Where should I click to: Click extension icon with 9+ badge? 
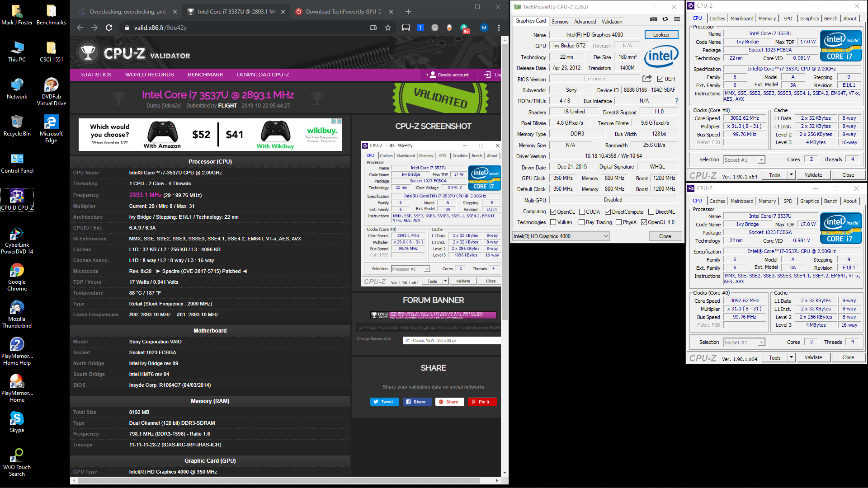pyautogui.click(x=465, y=28)
